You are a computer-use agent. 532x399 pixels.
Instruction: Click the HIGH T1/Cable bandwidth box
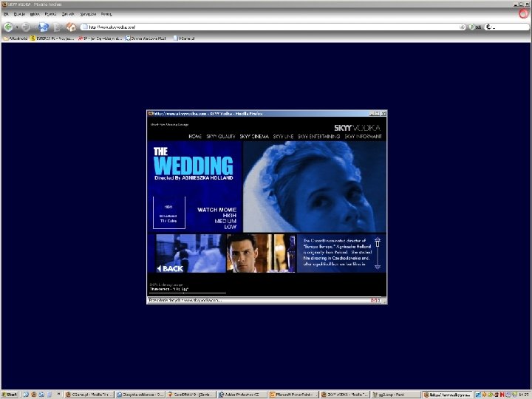pos(169,213)
